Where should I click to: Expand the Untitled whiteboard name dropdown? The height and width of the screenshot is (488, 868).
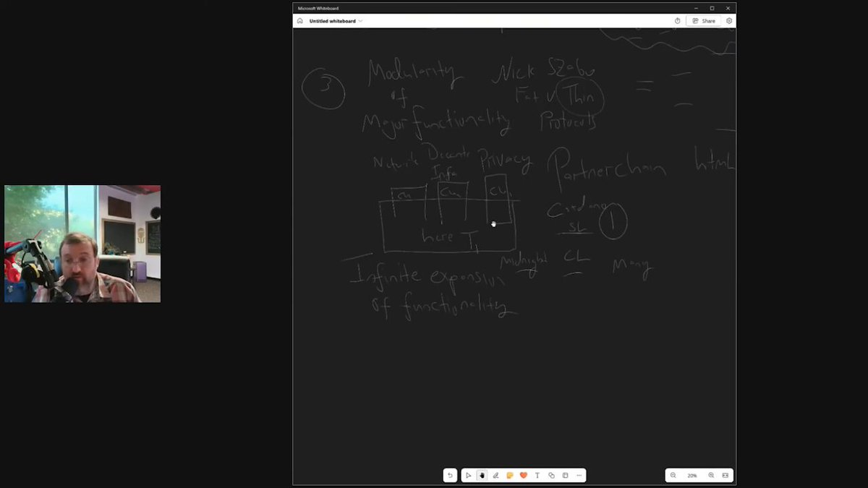361,21
